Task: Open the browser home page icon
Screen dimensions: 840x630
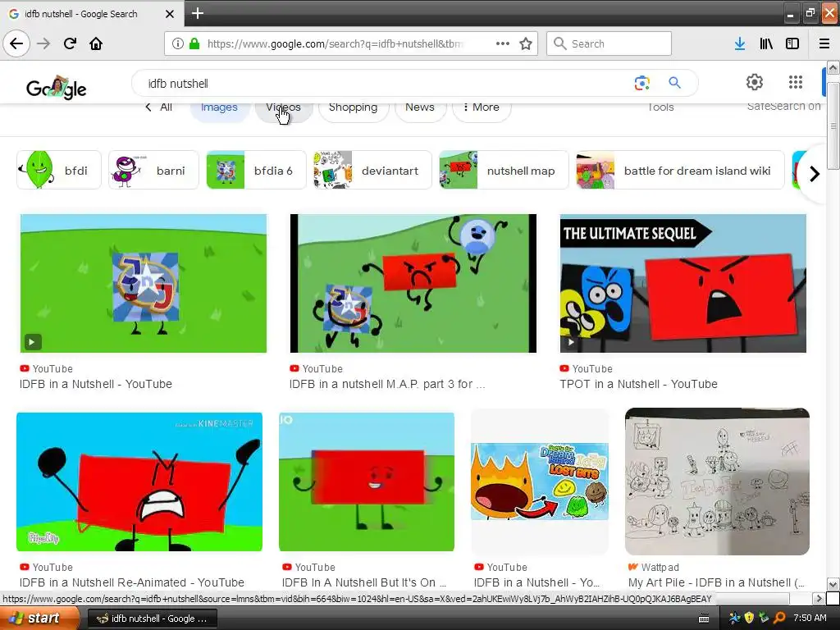Action: click(96, 43)
